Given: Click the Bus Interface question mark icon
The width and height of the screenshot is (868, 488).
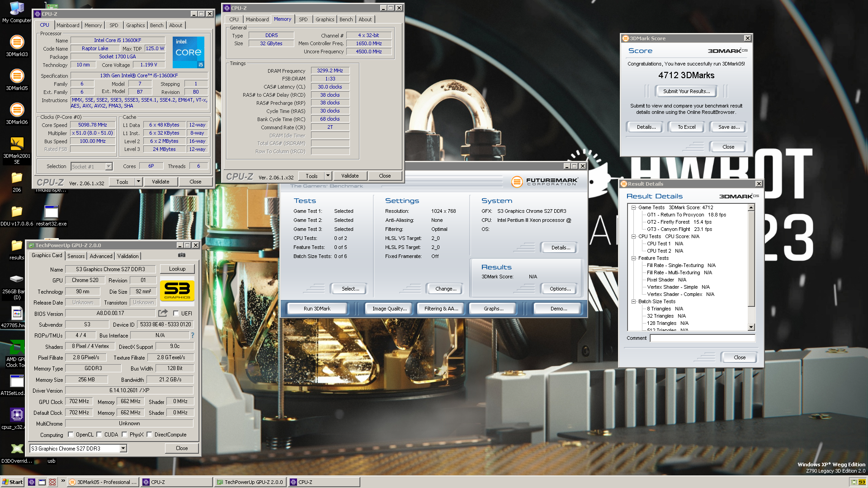Looking at the screenshot, I should 193,335.
